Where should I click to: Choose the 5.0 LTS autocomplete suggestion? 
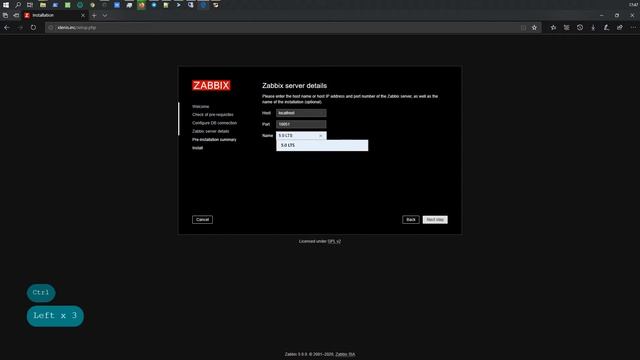coord(322,145)
